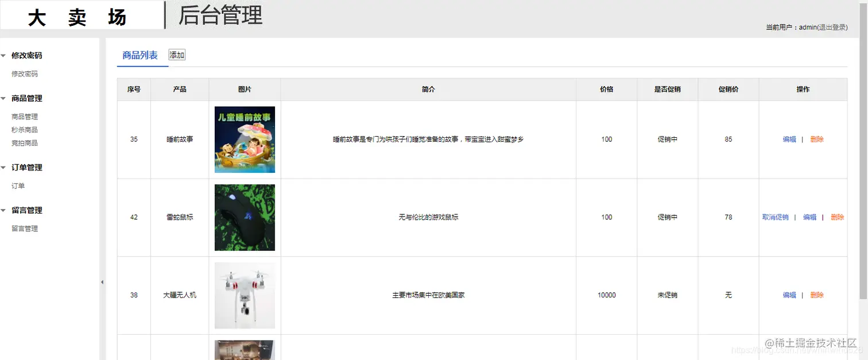This screenshot has height=360, width=868.
Task: Open the 秒杀商品 sidebar link
Action: (x=25, y=130)
